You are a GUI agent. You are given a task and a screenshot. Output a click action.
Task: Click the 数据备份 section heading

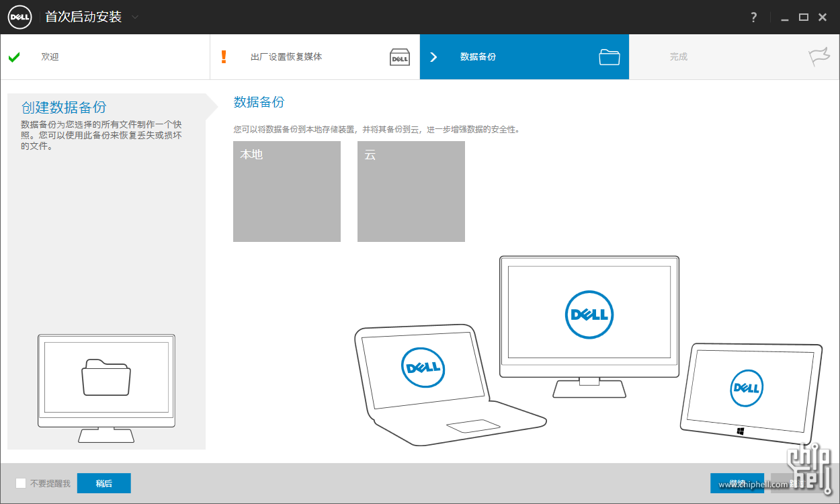coord(259,102)
